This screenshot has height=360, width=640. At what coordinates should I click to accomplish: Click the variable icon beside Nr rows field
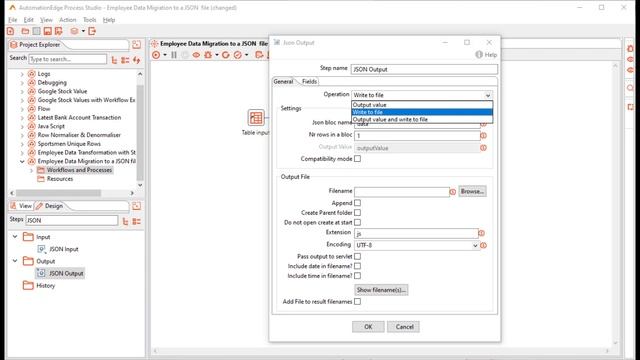click(484, 136)
